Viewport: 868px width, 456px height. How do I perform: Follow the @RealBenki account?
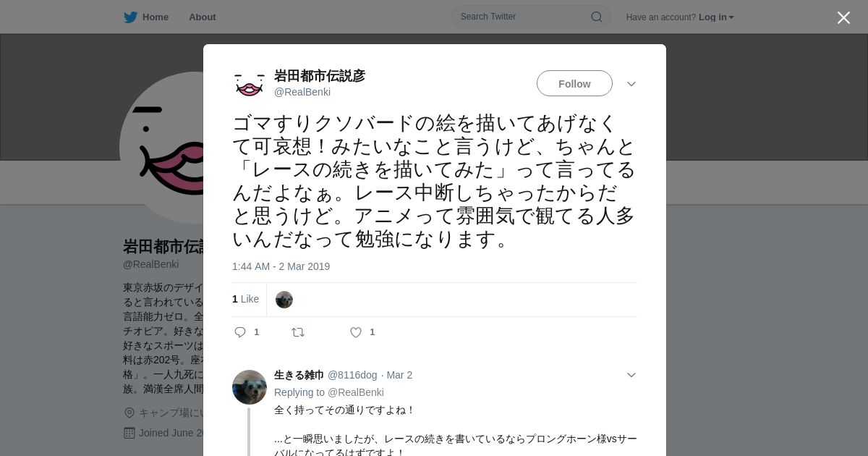pyautogui.click(x=574, y=83)
